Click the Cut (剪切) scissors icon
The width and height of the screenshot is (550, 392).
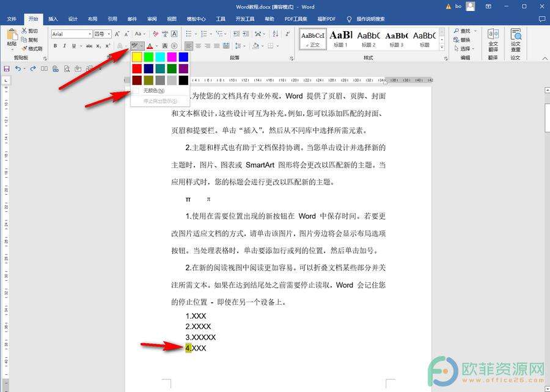tap(24, 31)
